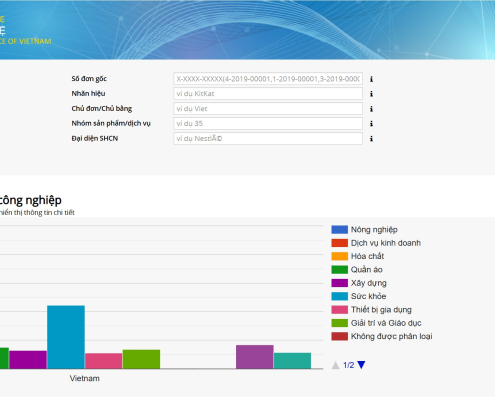Click info icon beside Nhóm sản phẩm/dịch vụ field
The height and width of the screenshot is (400, 495).
coord(371,124)
